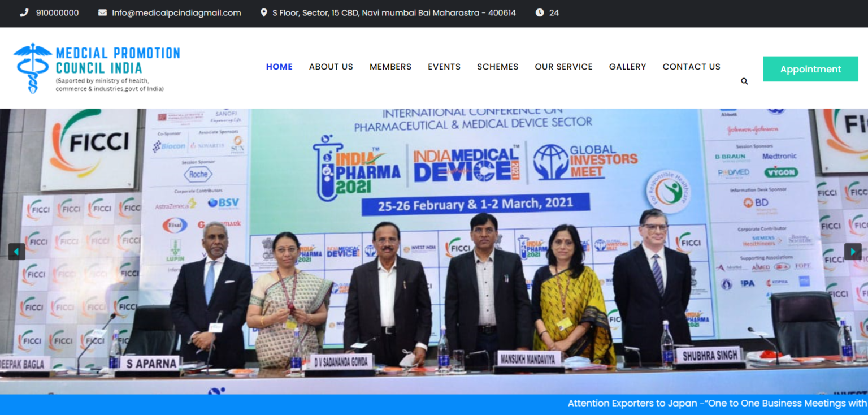Viewport: 868px width, 415px height.
Task: Go to Our Service page
Action: pyautogui.click(x=563, y=67)
